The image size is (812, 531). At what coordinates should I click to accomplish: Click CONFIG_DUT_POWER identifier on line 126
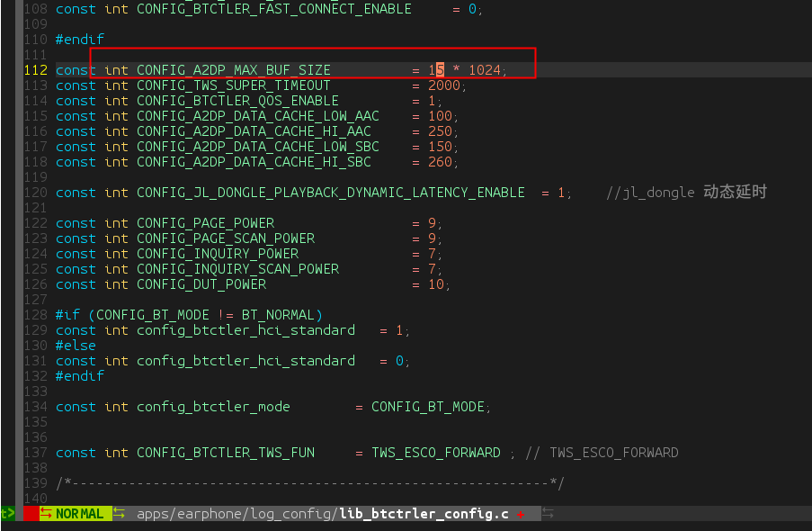(x=201, y=284)
